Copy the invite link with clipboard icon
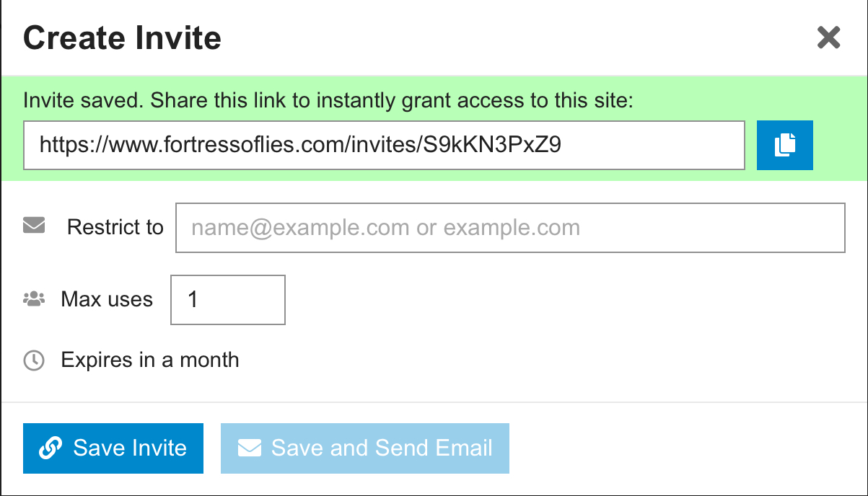Viewport: 868px width, 496px height. 784,146
